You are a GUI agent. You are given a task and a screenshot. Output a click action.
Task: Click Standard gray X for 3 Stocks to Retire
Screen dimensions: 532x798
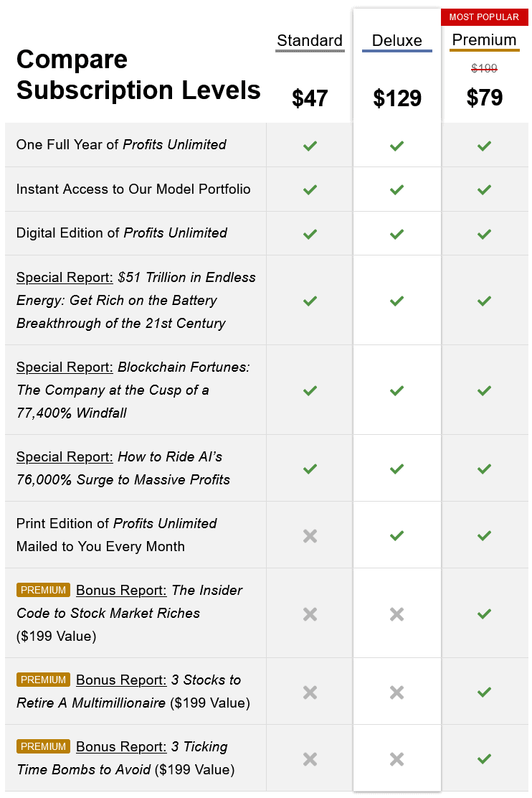[x=310, y=692]
